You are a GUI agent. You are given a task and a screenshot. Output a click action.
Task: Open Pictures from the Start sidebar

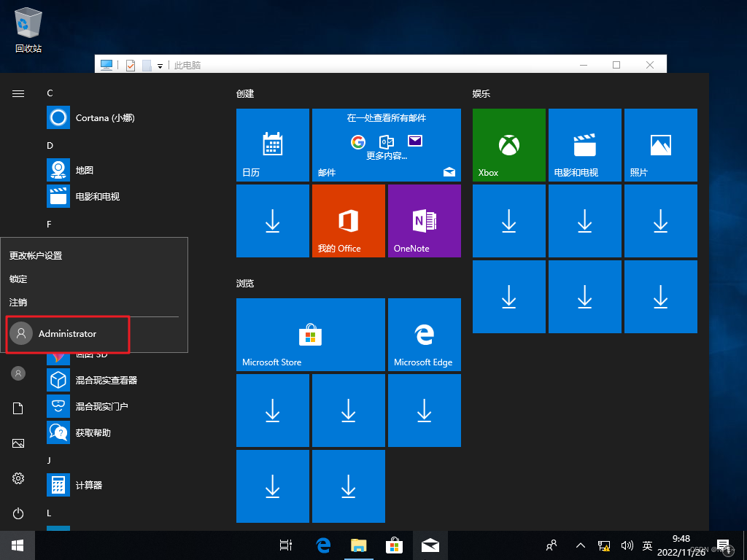tap(18, 443)
